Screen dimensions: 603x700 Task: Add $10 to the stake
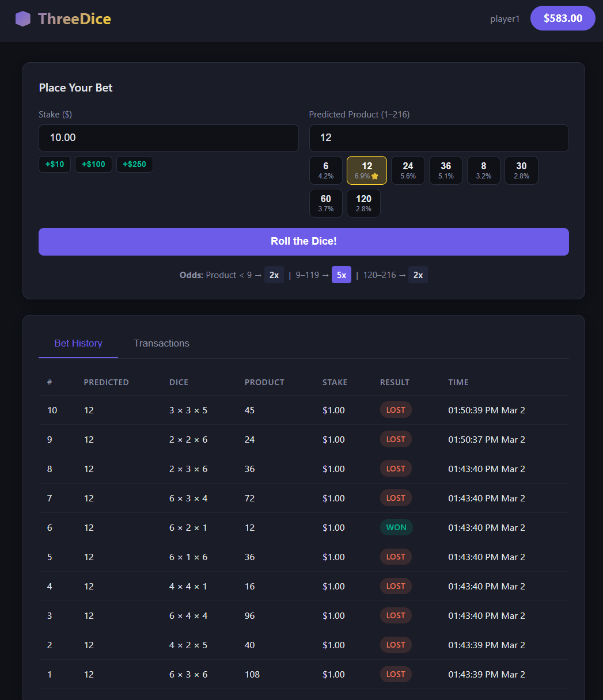[55, 165]
